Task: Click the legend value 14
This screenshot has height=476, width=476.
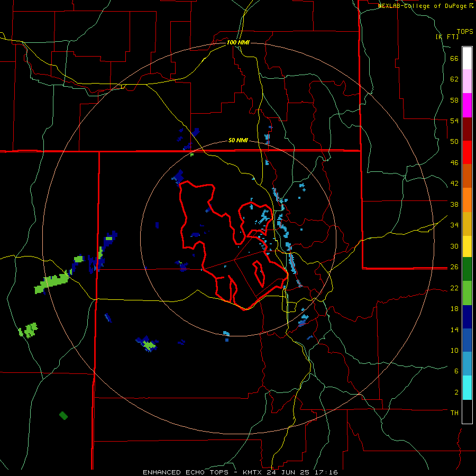Action: click(x=454, y=329)
